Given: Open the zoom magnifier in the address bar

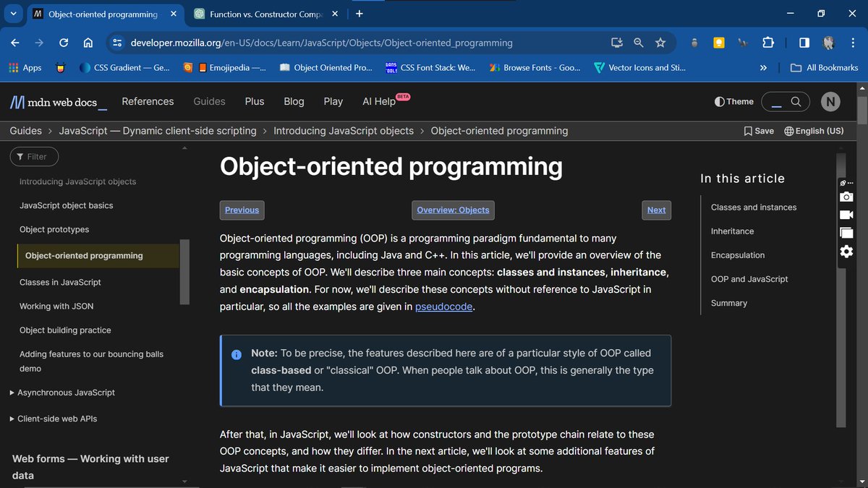Looking at the screenshot, I should coord(638,43).
